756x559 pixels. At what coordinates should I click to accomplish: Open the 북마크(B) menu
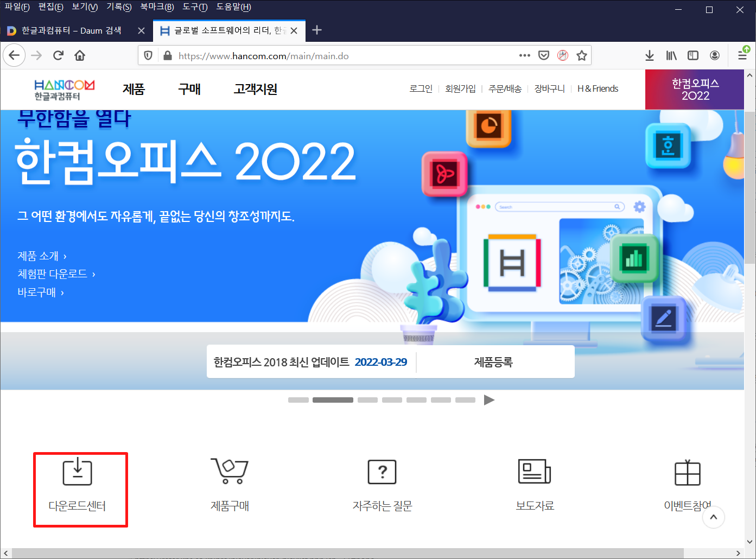pos(157,7)
